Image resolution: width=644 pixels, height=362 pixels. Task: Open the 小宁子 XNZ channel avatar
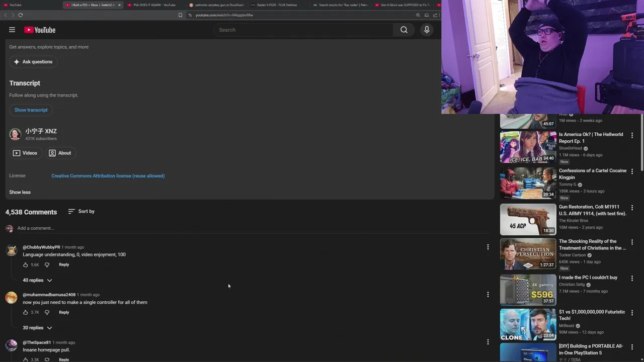pyautogui.click(x=15, y=134)
